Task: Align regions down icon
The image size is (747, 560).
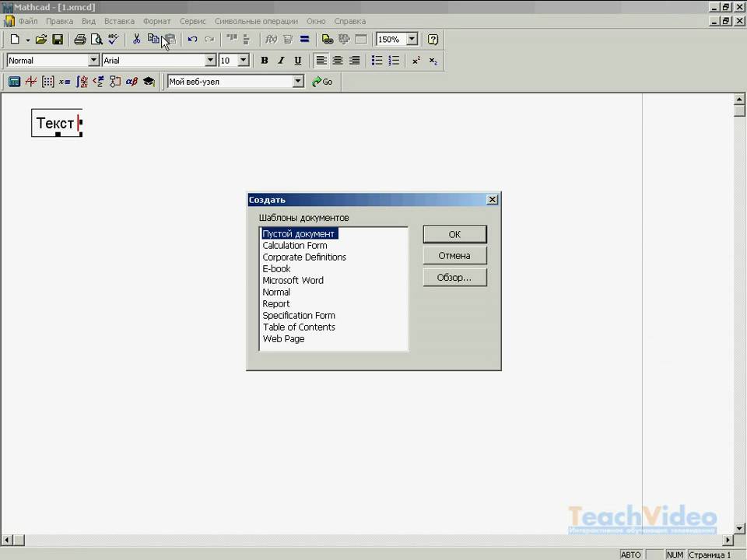Action: pos(247,40)
